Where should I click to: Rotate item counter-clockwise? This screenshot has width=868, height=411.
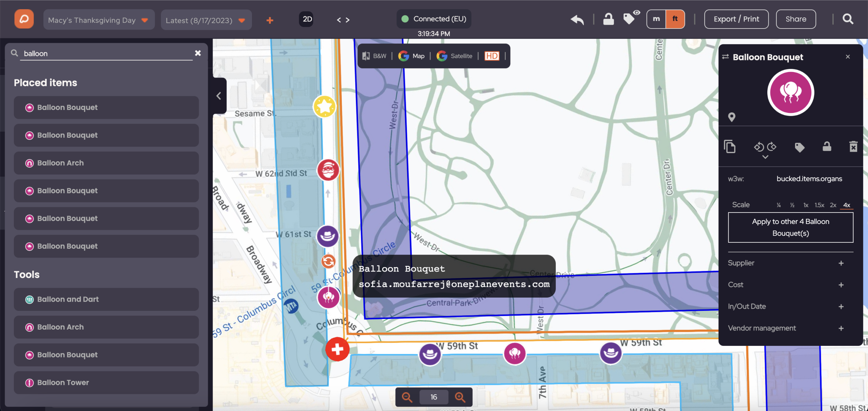(x=759, y=147)
